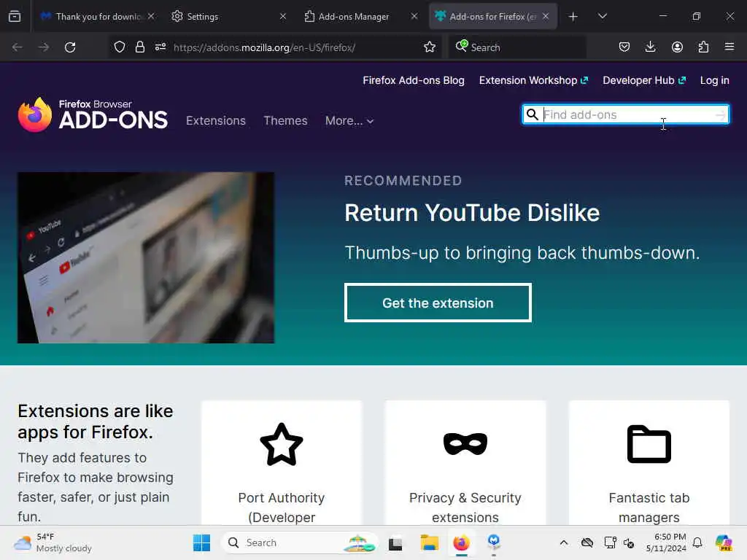Open Firefox account icon
The height and width of the screenshot is (560, 747).
point(677,47)
